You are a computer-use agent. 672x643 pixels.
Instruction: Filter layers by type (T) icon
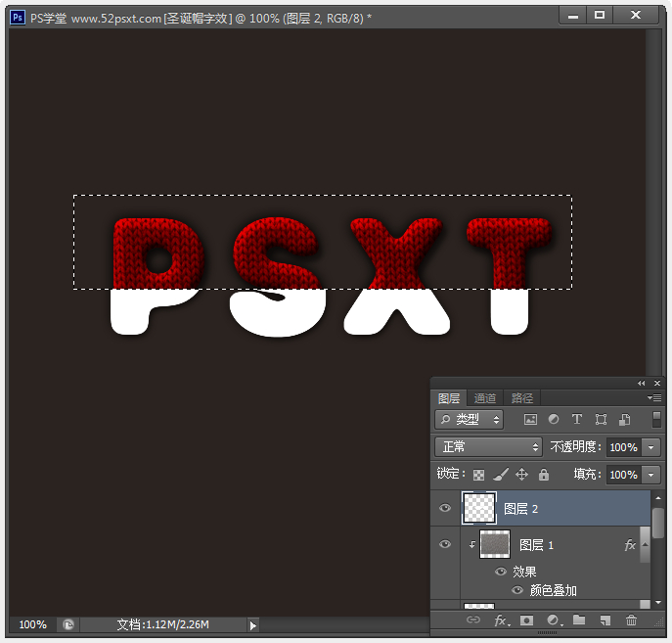click(x=577, y=419)
